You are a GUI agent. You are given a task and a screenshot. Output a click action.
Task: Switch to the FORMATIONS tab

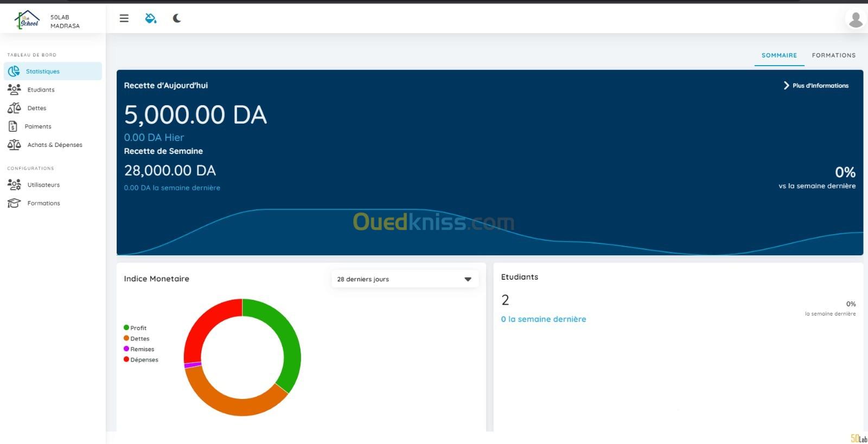(833, 55)
